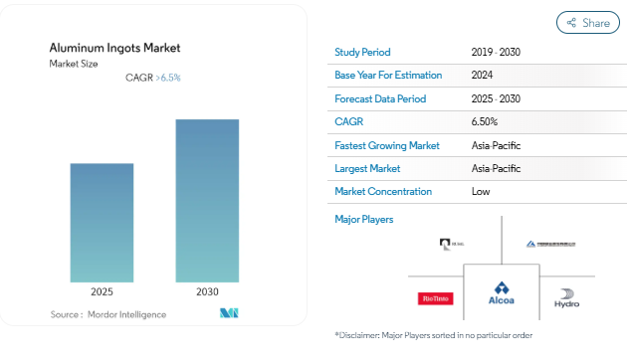The image size is (628, 364).
Task: Click the Share button
Action: pos(587,23)
